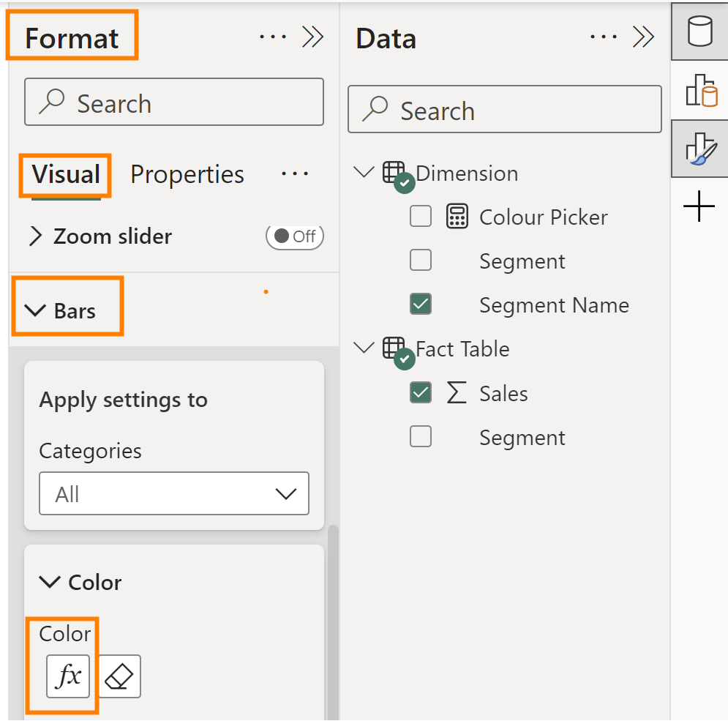Click the Data pane search box
The height and width of the screenshot is (721, 728).
click(505, 110)
